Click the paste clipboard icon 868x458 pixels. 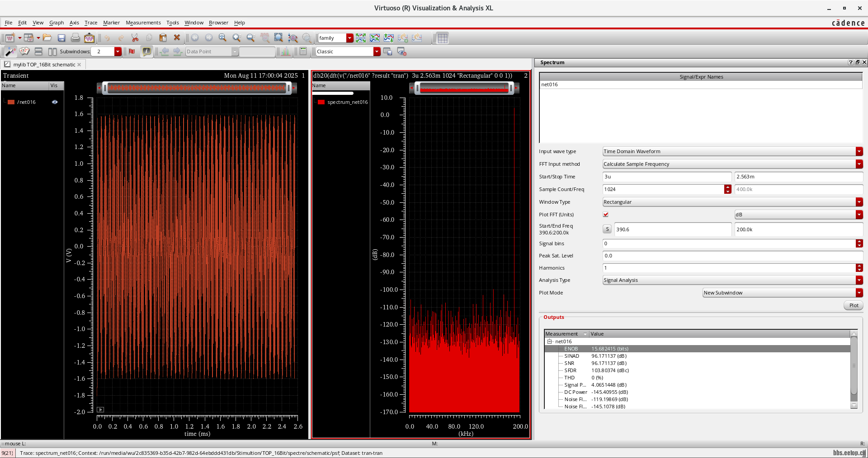[x=163, y=38]
